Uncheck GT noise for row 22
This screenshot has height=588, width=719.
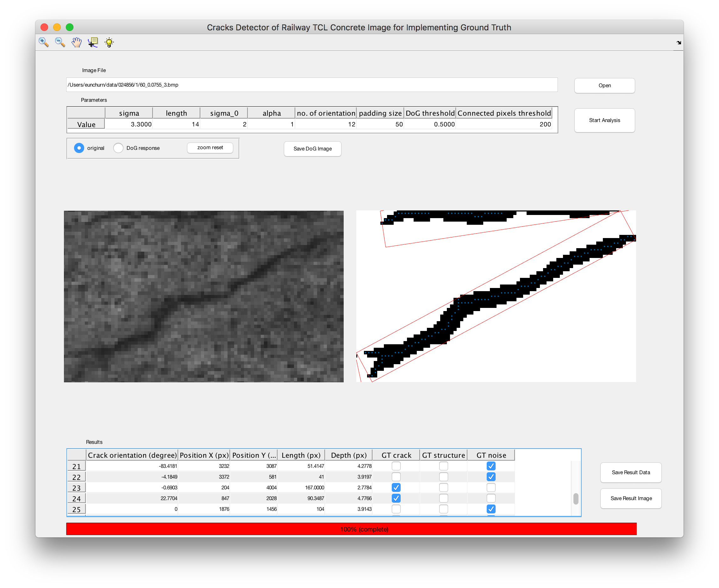(491, 477)
